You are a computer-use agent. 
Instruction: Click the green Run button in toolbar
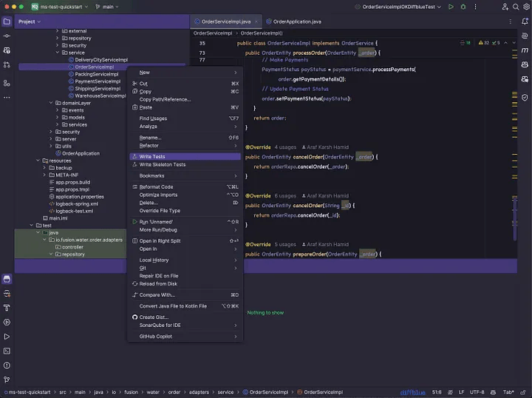click(451, 7)
